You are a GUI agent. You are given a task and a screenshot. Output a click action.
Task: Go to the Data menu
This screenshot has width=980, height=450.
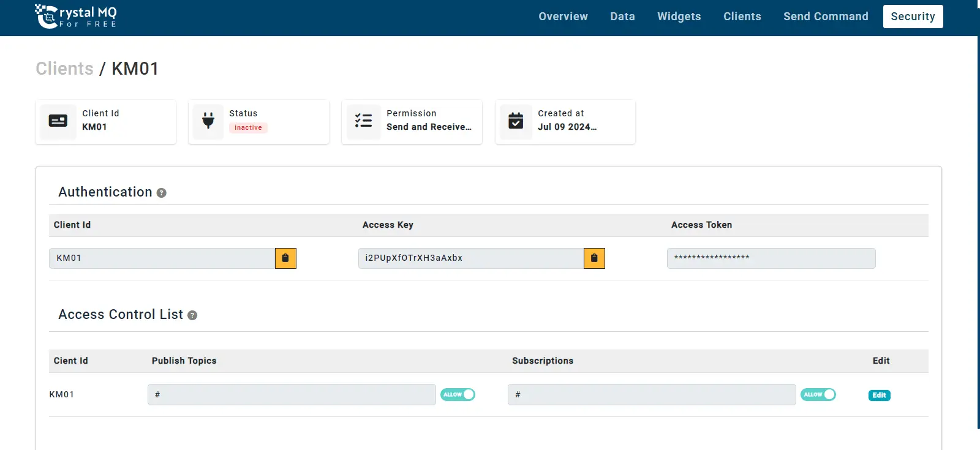[622, 17]
